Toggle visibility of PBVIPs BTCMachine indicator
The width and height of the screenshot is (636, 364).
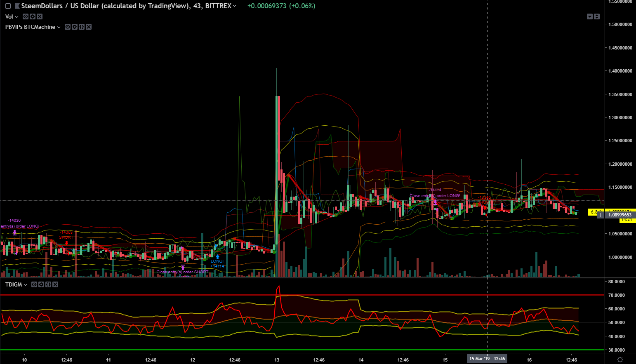(68, 27)
